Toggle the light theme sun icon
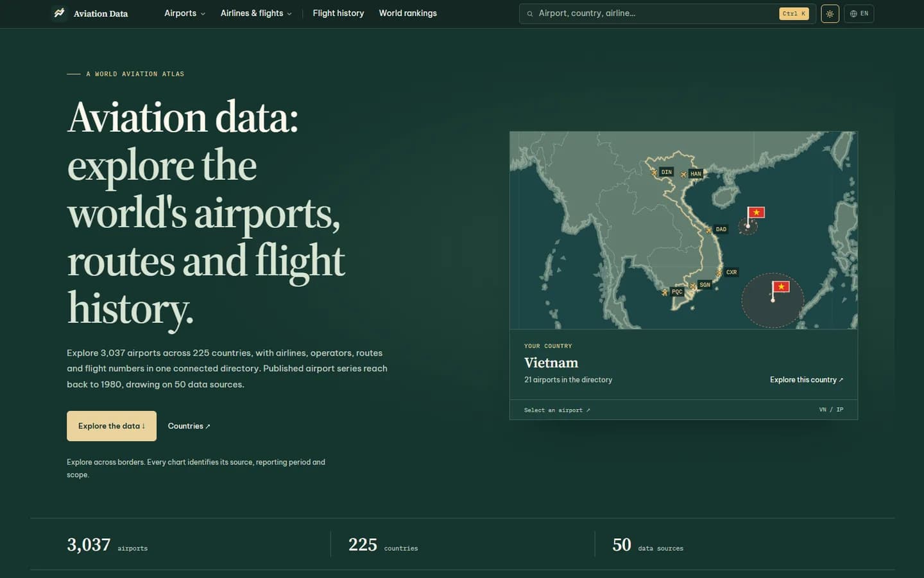The image size is (924, 578). point(830,13)
